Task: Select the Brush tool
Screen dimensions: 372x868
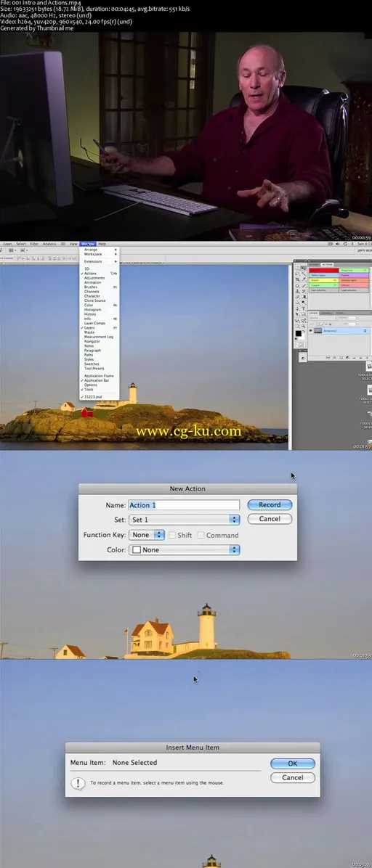Action: click(x=303, y=286)
